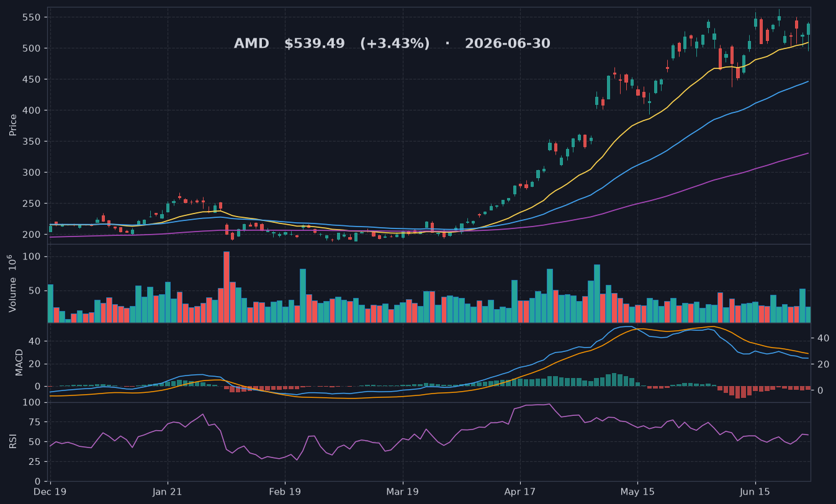Click the 400 price tick label

31,110
